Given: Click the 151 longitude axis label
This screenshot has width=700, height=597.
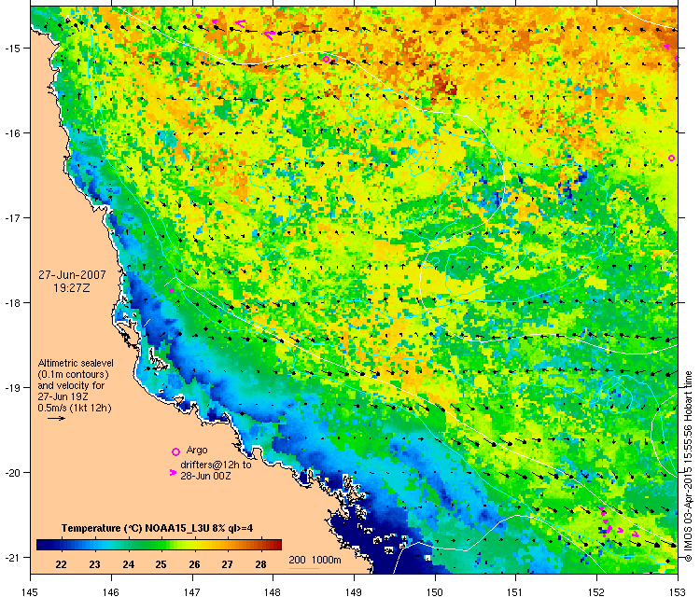Looking at the screenshot, I should [515, 591].
